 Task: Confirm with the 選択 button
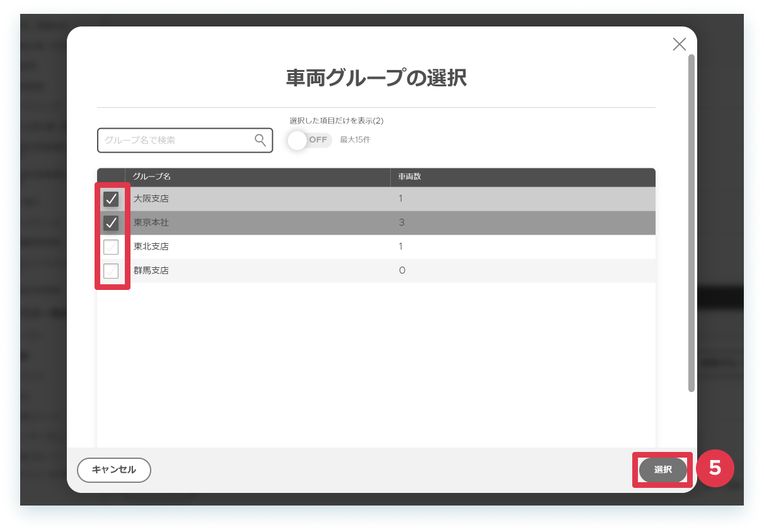click(663, 470)
